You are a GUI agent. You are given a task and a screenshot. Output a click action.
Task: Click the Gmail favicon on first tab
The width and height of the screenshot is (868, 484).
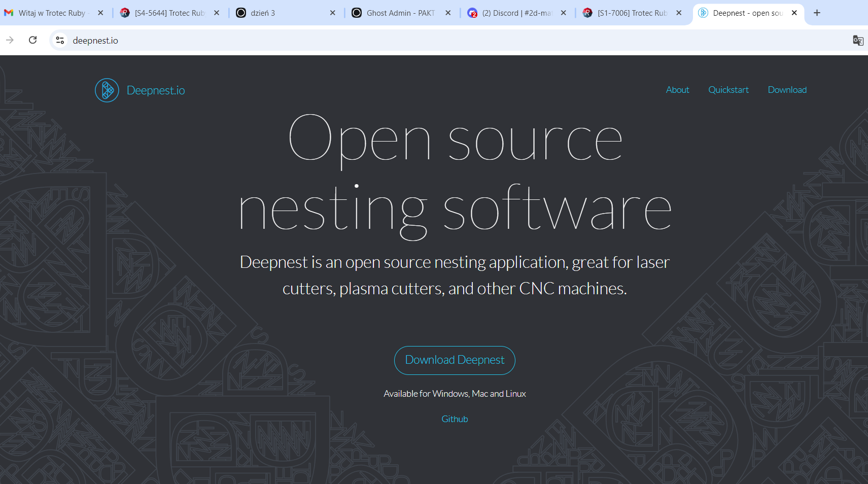(x=9, y=13)
